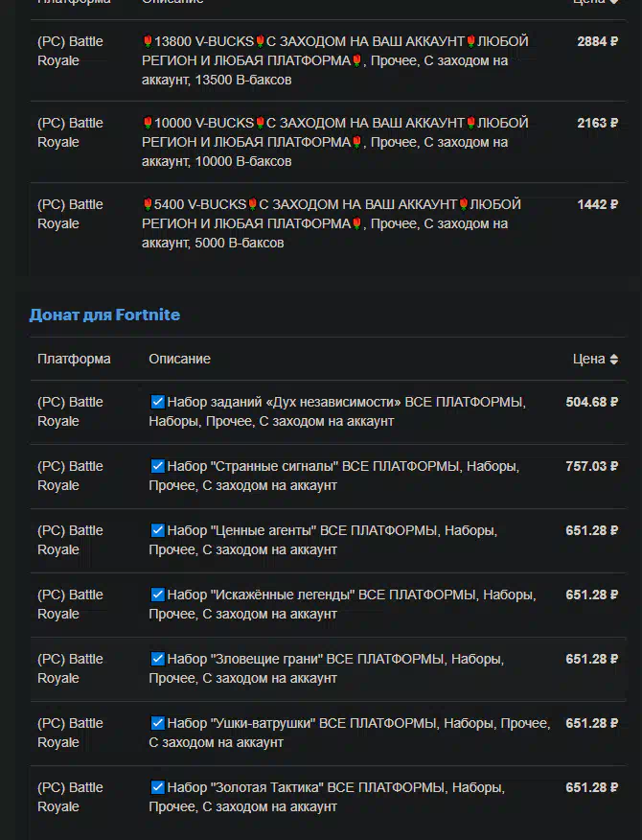Click the checkmark icon before "Ушки-ватрушки"

158,723
